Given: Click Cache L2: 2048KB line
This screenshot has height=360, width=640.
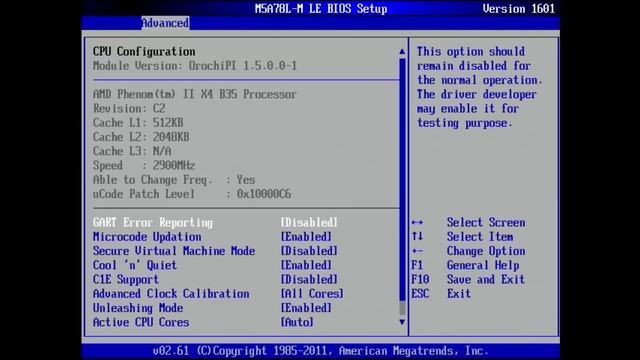Looking at the screenshot, I should click(141, 137).
